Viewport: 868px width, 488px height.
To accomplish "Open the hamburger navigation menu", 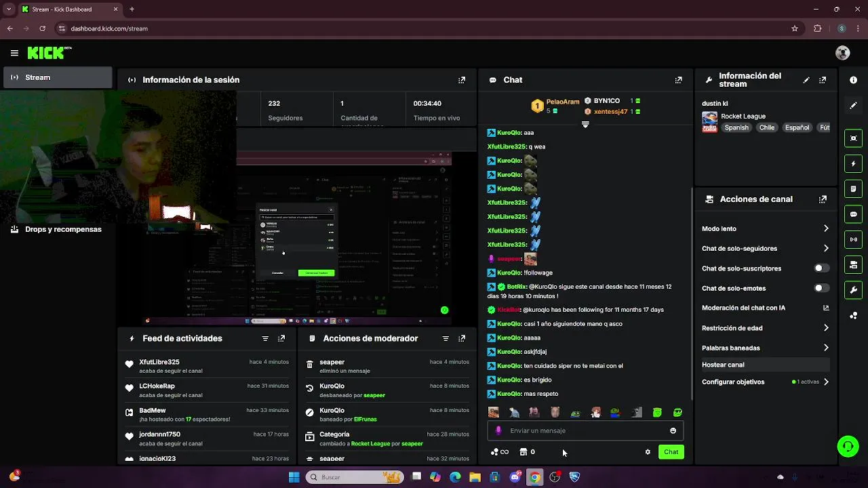I will point(14,53).
